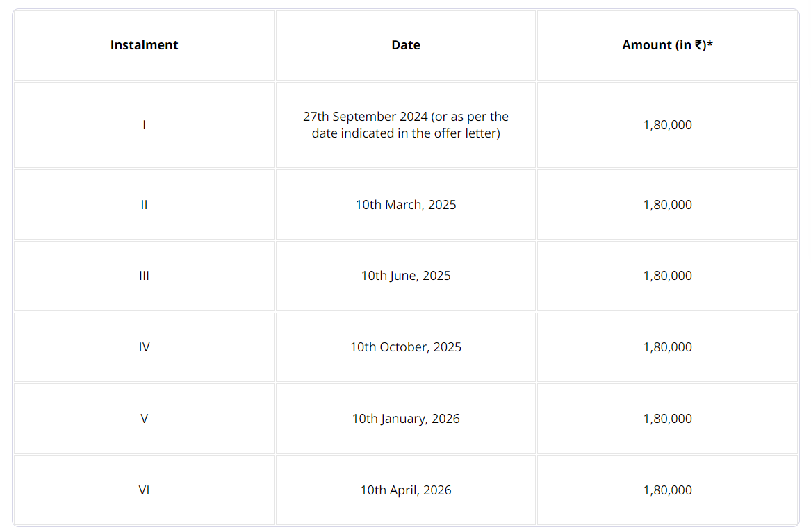The height and width of the screenshot is (532, 811).
Task: Select the amount for instalment VI
Action: [667, 490]
